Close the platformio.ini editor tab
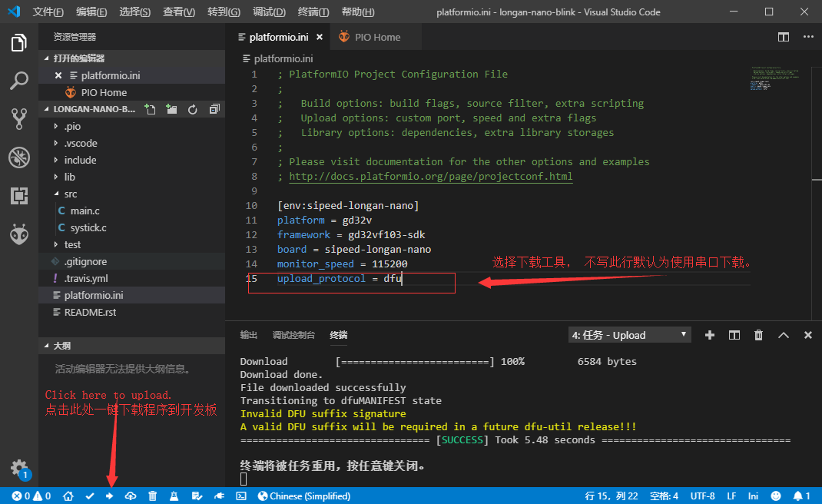 [x=320, y=37]
